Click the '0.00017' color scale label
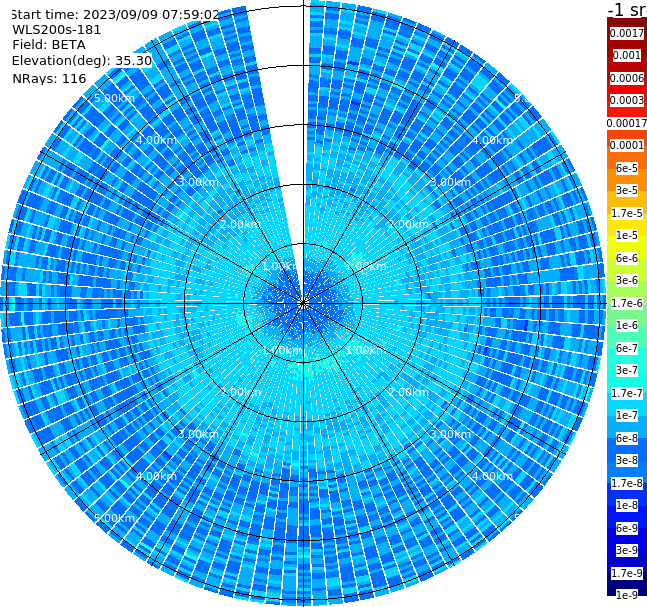This screenshot has height=607, width=647. [x=627, y=123]
